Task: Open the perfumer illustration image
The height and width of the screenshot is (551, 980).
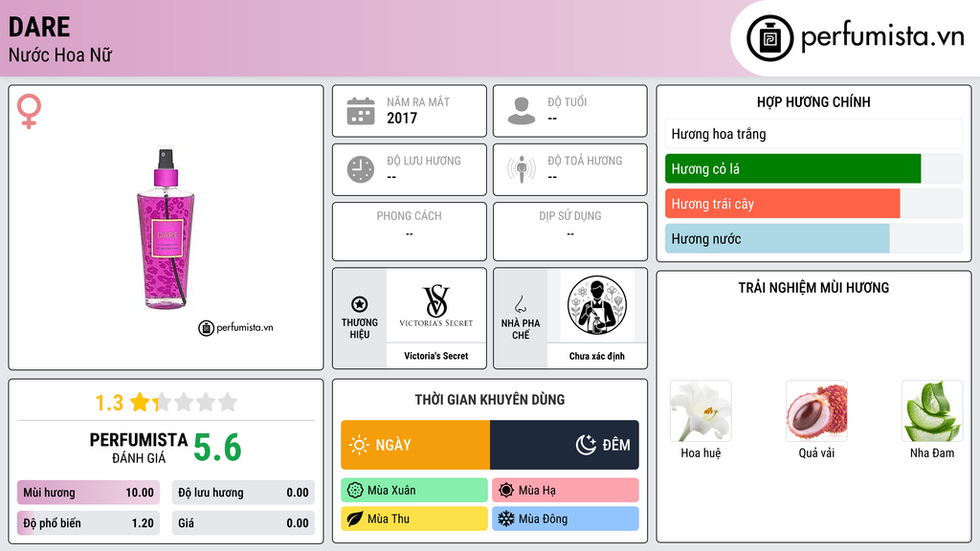Action: point(597,305)
